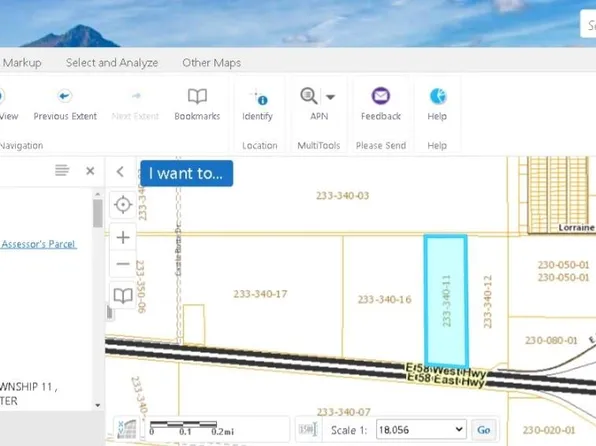596x446 pixels.
Task: Click the APN search magnifier icon
Action: click(309, 96)
